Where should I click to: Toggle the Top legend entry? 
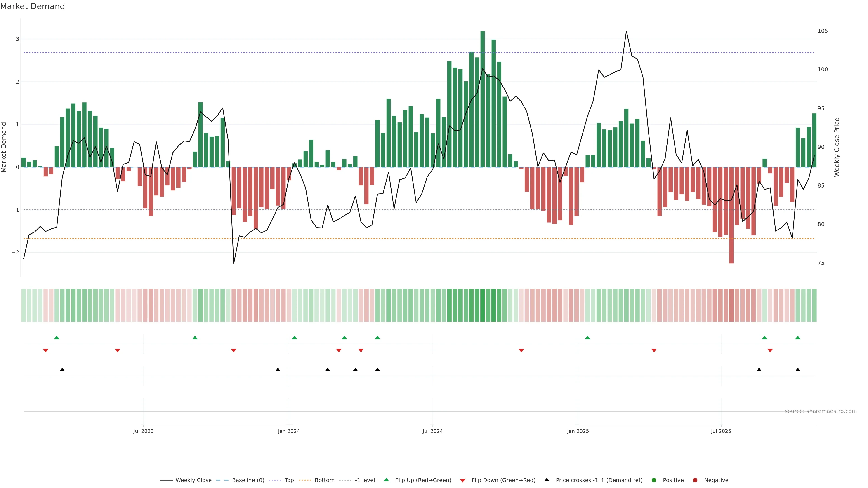click(x=289, y=480)
